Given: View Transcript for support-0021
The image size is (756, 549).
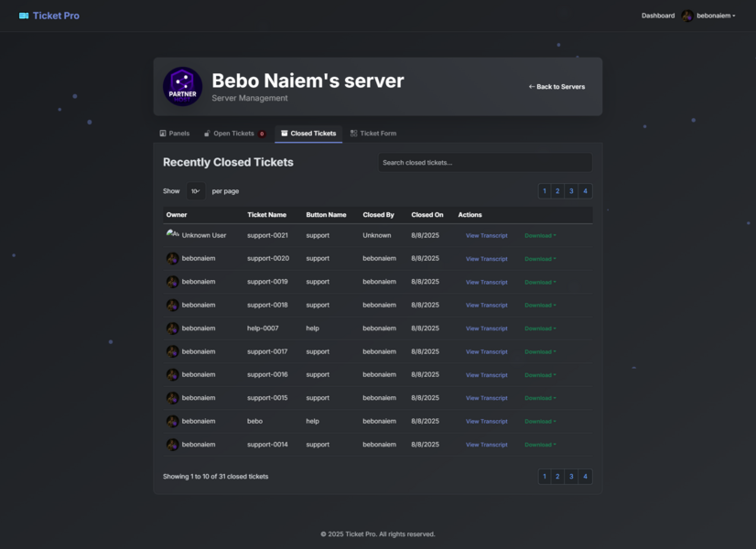Looking at the screenshot, I should click(487, 236).
